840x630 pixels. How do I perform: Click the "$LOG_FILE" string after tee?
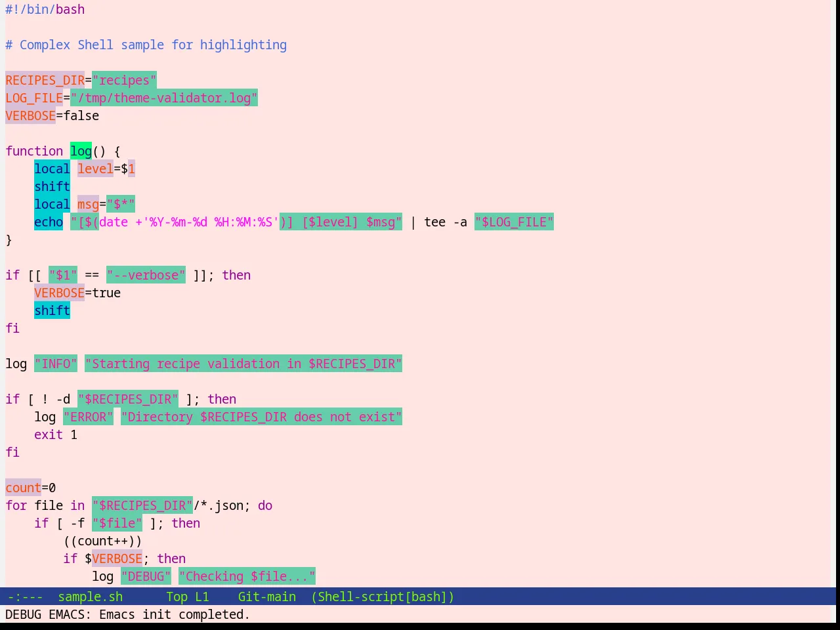pos(514,222)
